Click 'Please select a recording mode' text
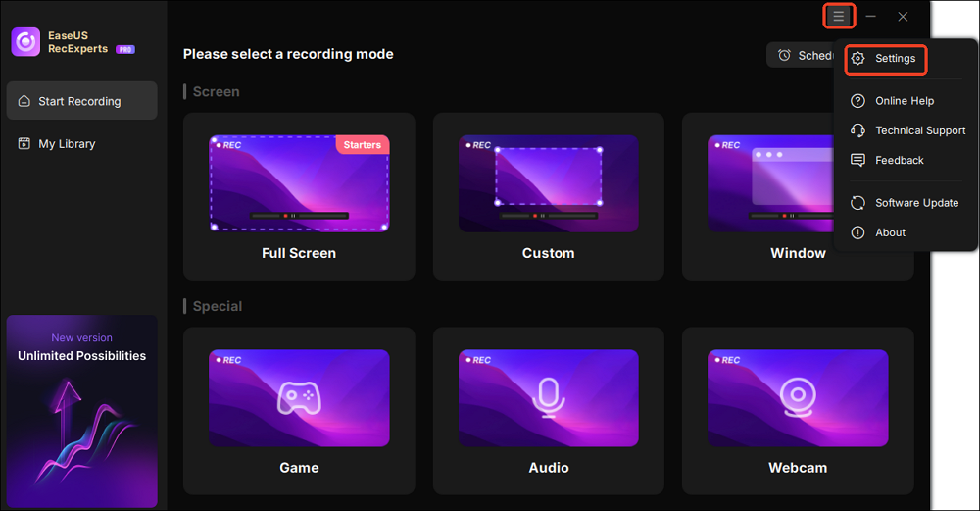 [288, 54]
